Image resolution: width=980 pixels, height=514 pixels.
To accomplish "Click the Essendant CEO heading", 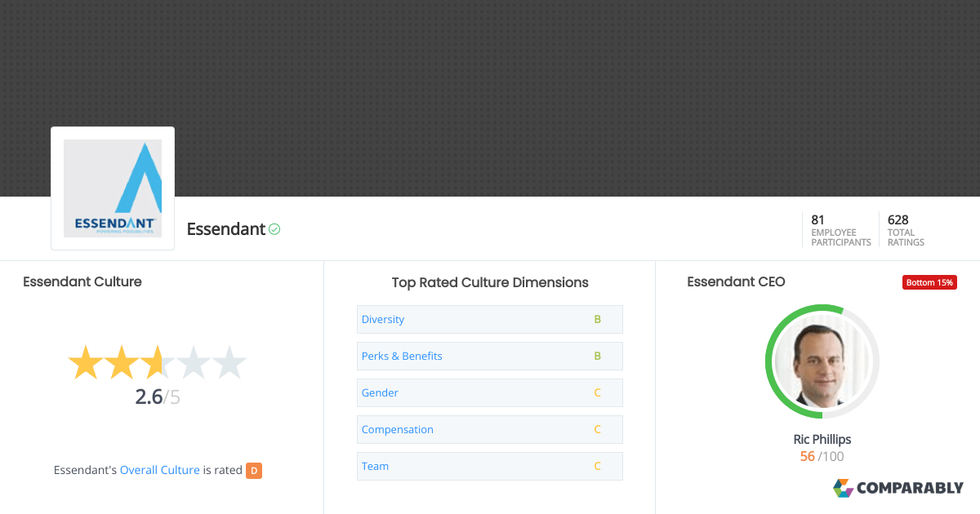I will [736, 281].
